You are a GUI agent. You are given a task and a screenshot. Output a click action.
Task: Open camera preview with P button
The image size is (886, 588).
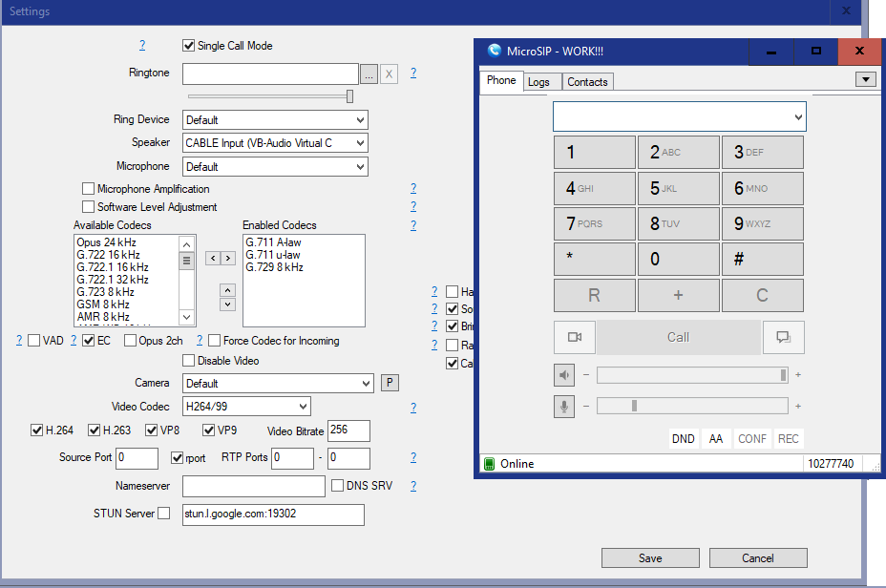[390, 383]
